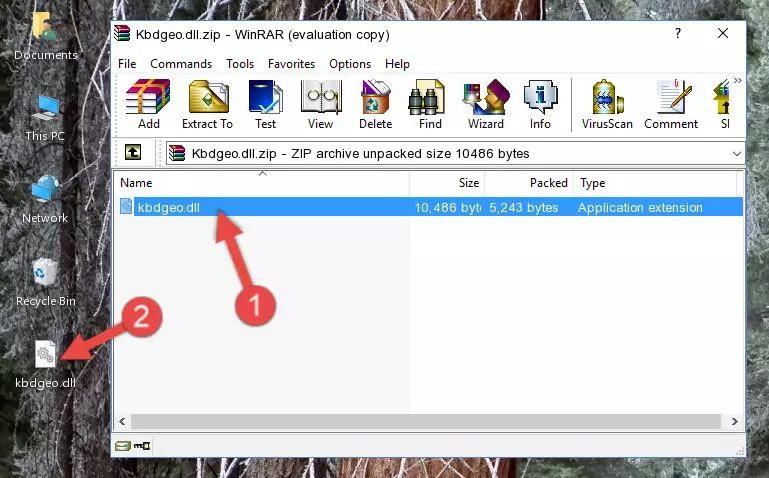Close the WinRAR window
769x478 pixels.
pyautogui.click(x=722, y=33)
